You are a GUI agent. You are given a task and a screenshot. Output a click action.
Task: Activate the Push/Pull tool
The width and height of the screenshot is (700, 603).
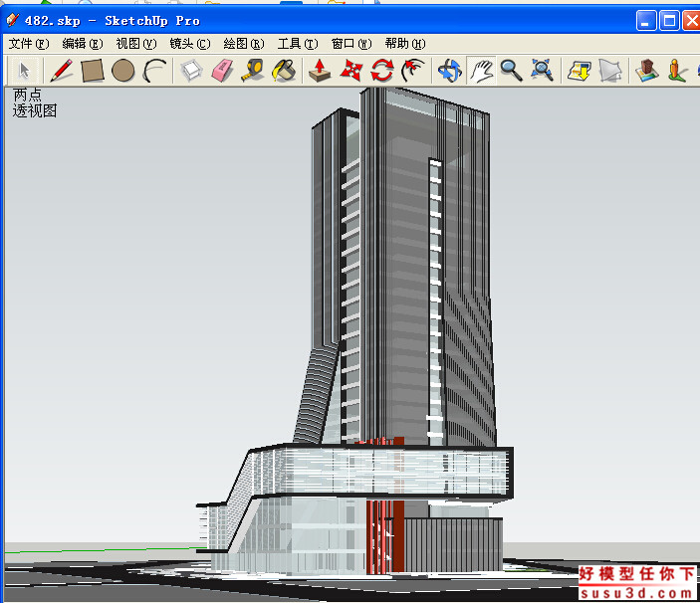[320, 71]
